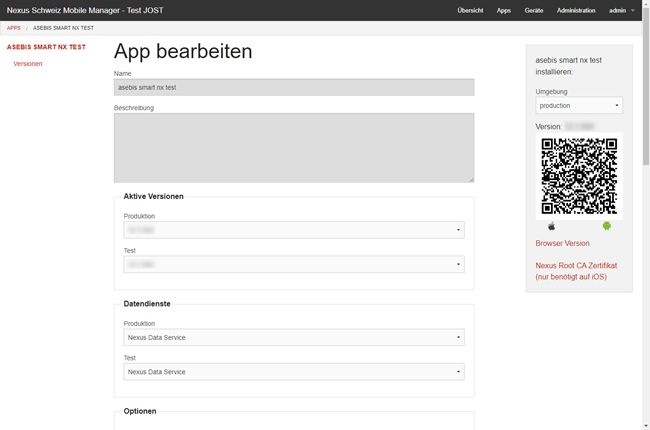Open the Browser Version link
Viewport: 650px width, 430px height.
(563, 243)
